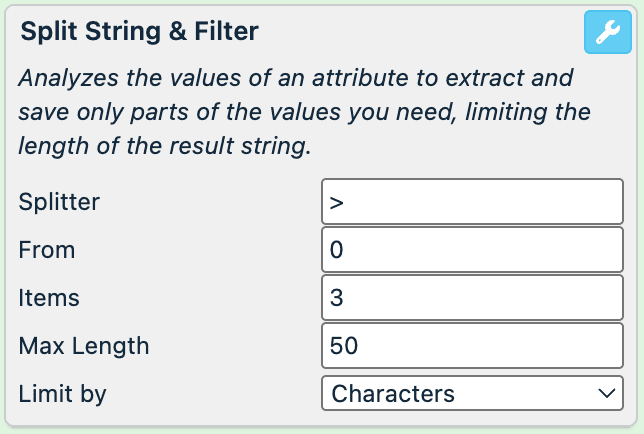644x434 pixels.
Task: Open the Limit by dropdown
Action: pyautogui.click(x=472, y=393)
